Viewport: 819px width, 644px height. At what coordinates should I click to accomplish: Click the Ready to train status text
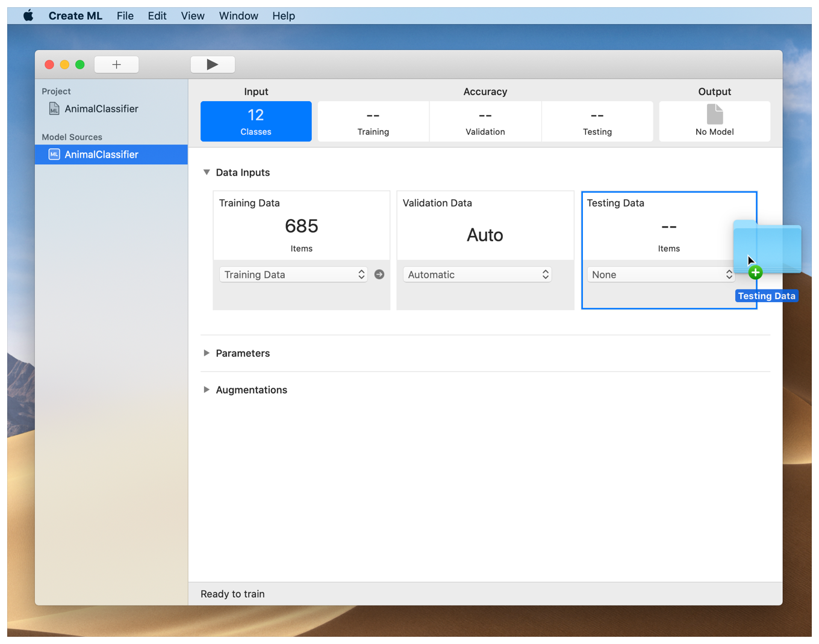232,594
